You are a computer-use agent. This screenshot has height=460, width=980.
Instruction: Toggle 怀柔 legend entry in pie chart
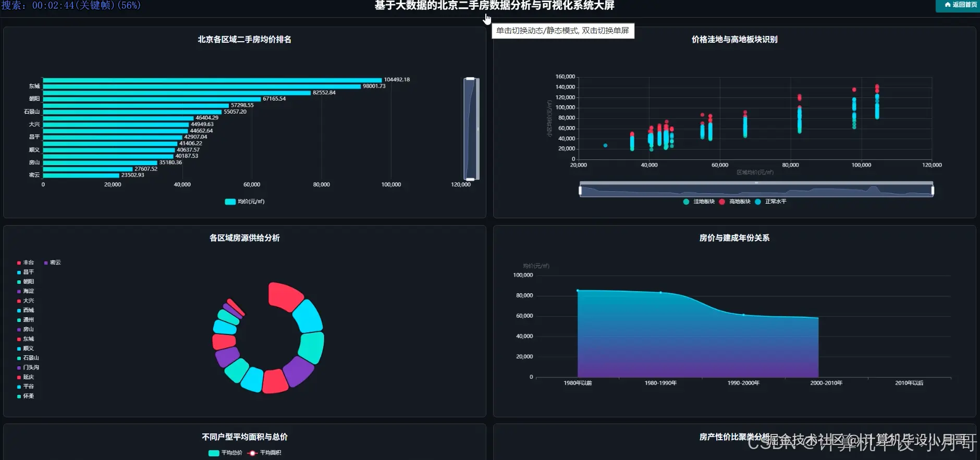pos(26,396)
